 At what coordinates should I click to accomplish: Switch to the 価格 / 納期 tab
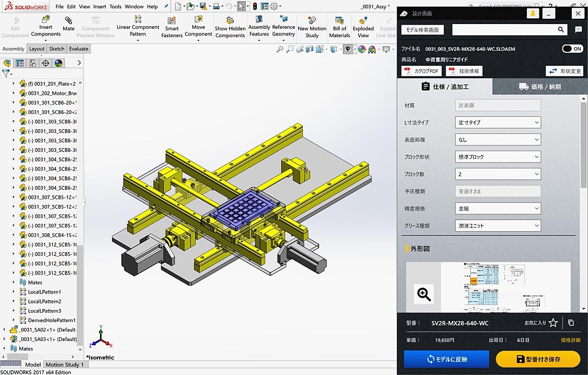click(x=539, y=87)
